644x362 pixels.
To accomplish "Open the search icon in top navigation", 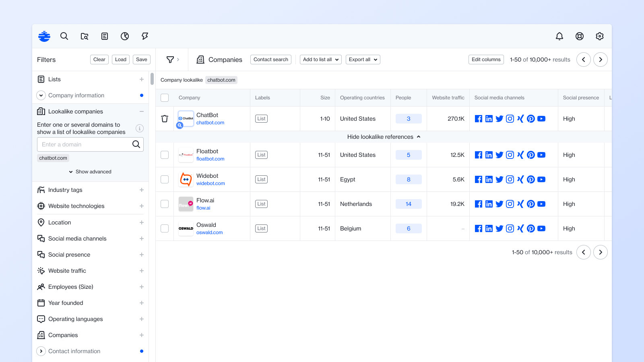I will pos(64,36).
